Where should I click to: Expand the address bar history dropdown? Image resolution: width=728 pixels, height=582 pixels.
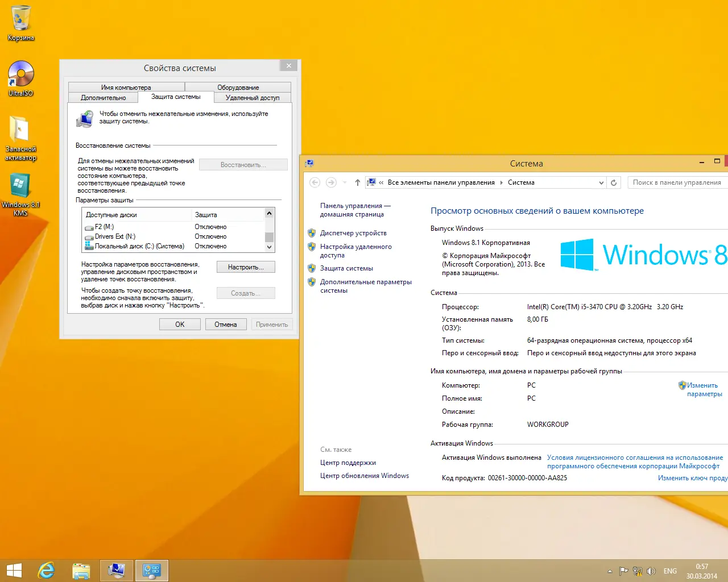tap(601, 182)
